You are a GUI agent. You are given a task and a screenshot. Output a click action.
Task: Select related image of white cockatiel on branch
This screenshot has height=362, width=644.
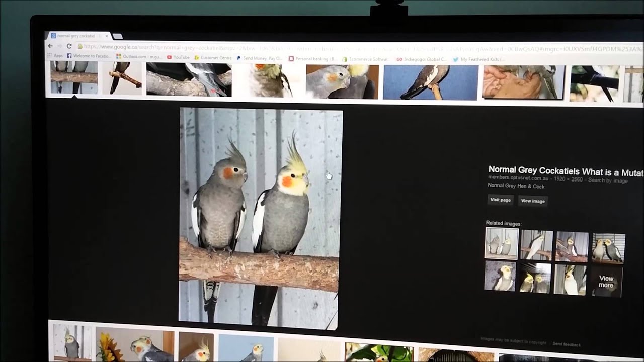coord(537,245)
